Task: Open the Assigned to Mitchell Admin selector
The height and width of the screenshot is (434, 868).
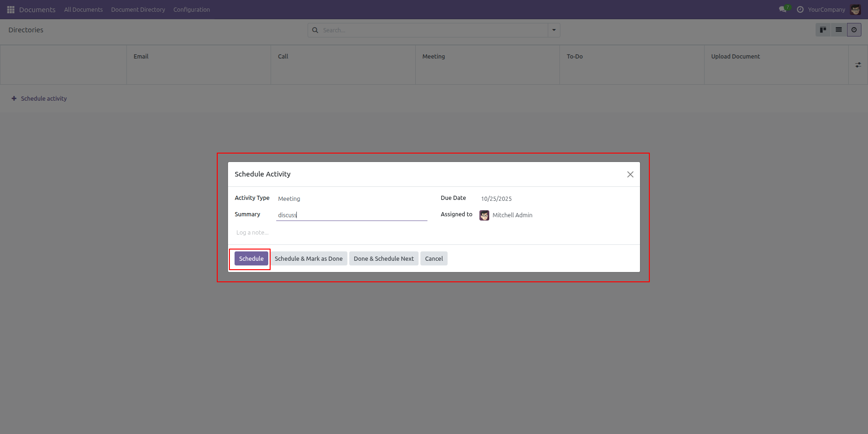Action: coord(552,215)
